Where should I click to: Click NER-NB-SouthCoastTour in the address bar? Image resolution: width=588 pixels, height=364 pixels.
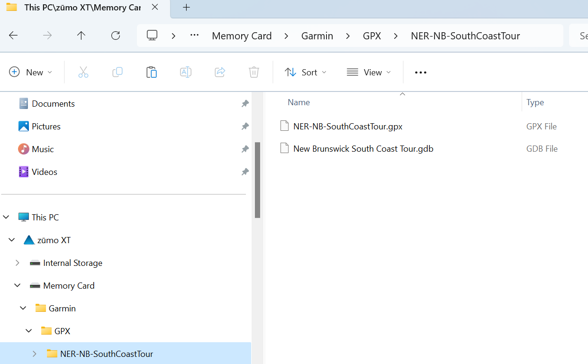tap(465, 36)
